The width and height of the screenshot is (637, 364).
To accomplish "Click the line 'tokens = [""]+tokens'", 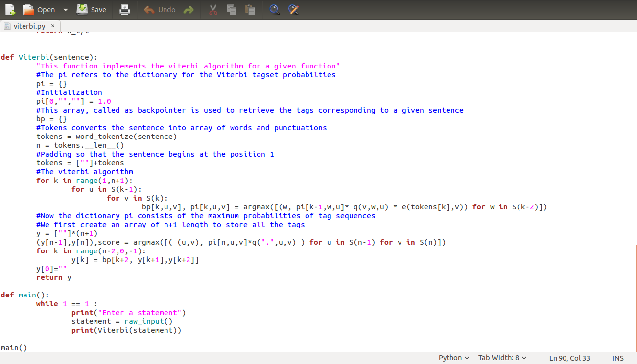I will point(80,163).
